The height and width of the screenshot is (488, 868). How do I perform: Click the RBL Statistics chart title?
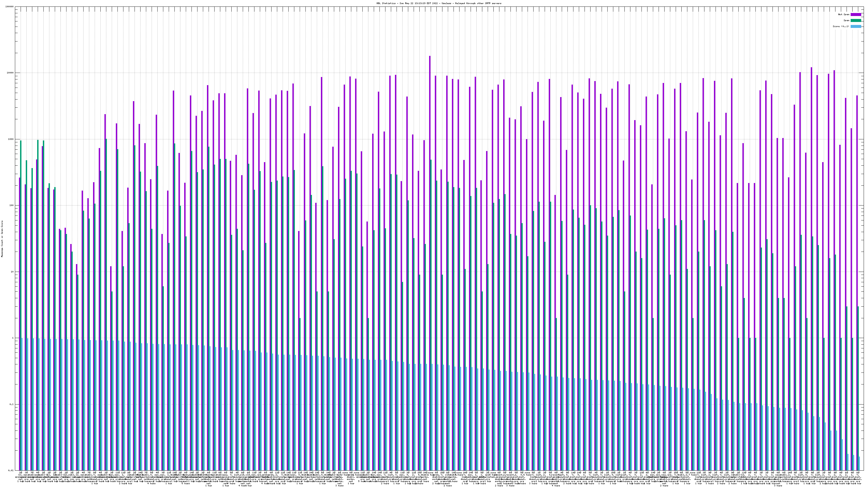click(x=439, y=3)
